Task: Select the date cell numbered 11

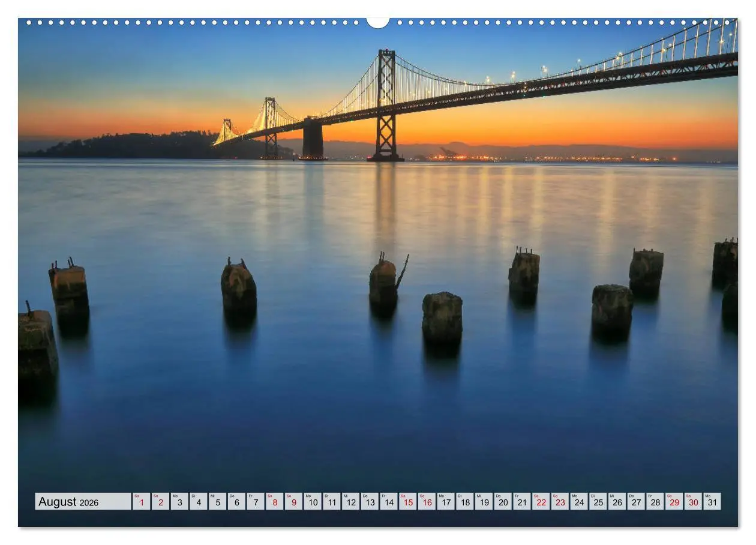Action: coord(331,502)
